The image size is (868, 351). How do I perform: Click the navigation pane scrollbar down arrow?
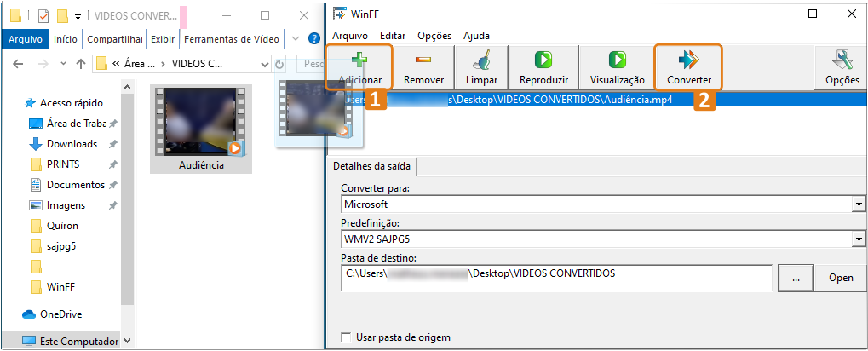128,342
